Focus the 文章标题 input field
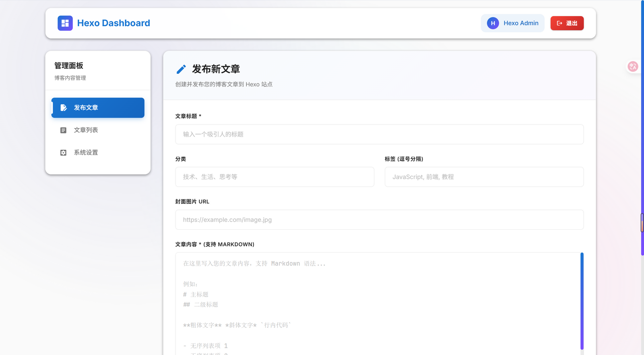The width and height of the screenshot is (644, 355). click(x=379, y=134)
